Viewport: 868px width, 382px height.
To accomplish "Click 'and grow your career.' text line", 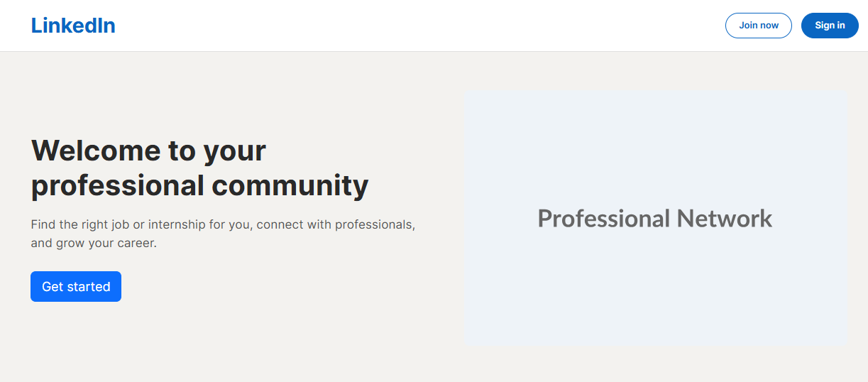I will click(x=94, y=243).
